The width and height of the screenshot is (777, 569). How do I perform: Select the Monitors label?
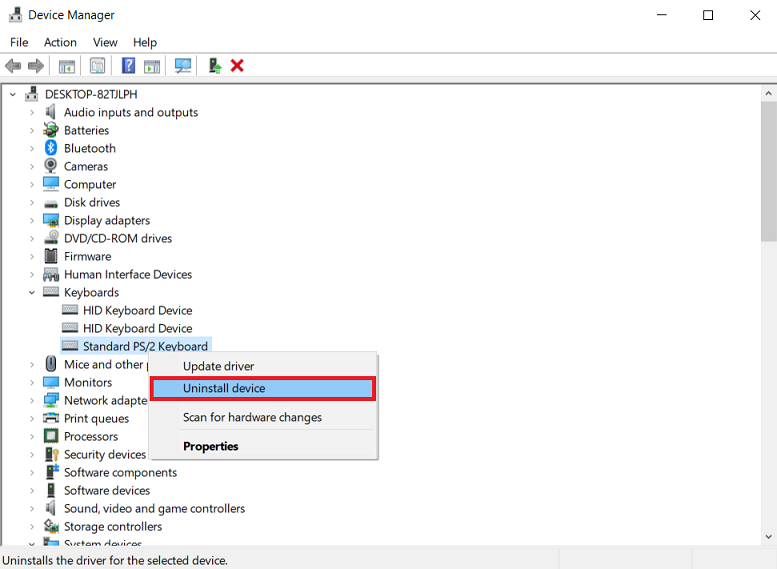point(88,383)
